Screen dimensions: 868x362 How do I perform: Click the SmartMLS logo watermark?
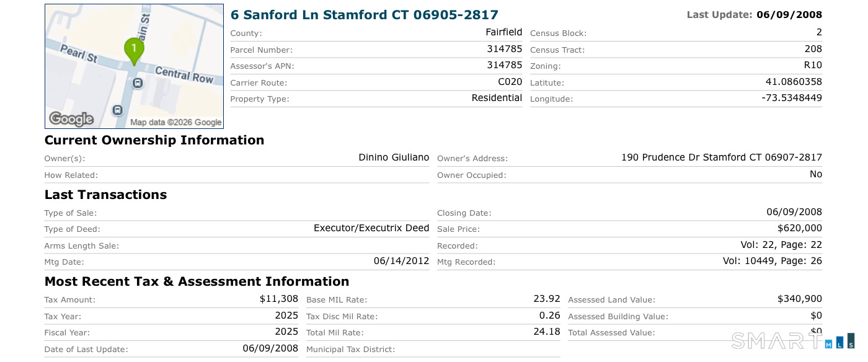(x=794, y=340)
